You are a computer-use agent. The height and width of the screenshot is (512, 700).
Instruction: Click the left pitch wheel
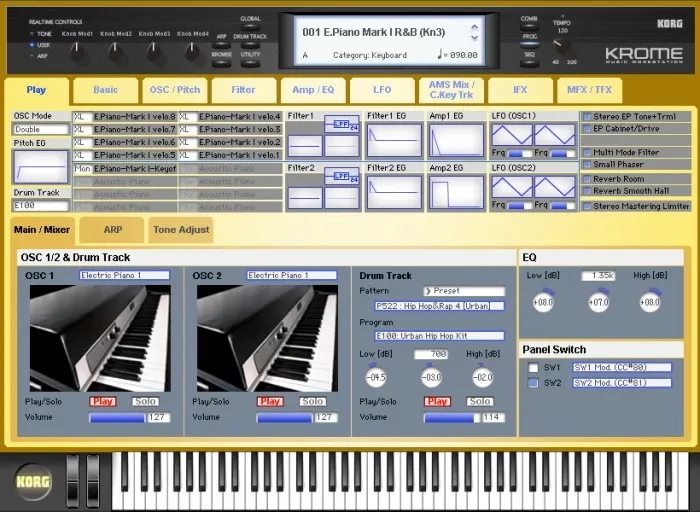tap(72, 481)
